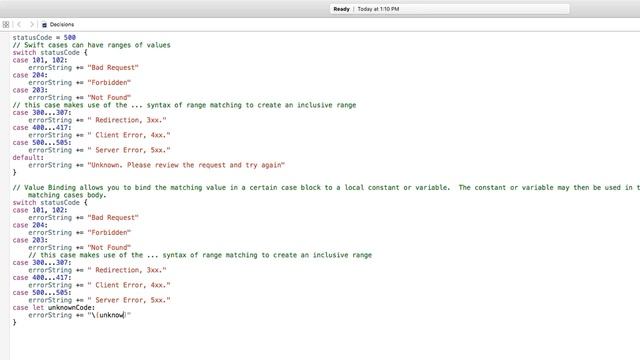The image size is (640, 360).
Task: Click the final closing brace of second switch
Action: pos(14,322)
